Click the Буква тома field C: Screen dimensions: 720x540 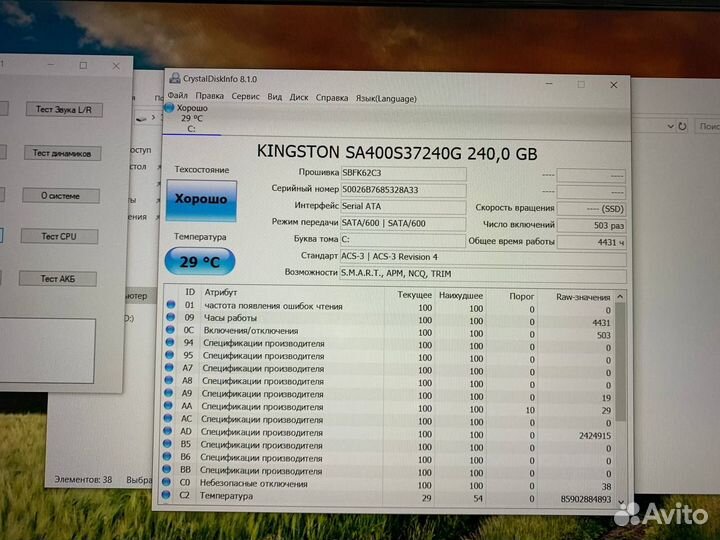[403, 240]
